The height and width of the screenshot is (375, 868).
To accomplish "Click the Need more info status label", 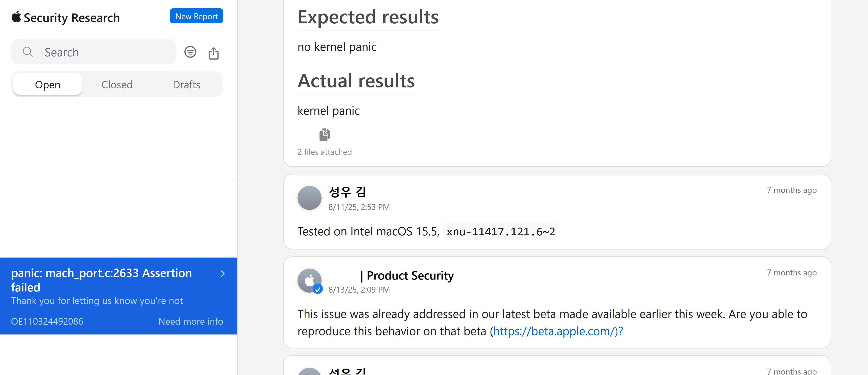I will 190,321.
